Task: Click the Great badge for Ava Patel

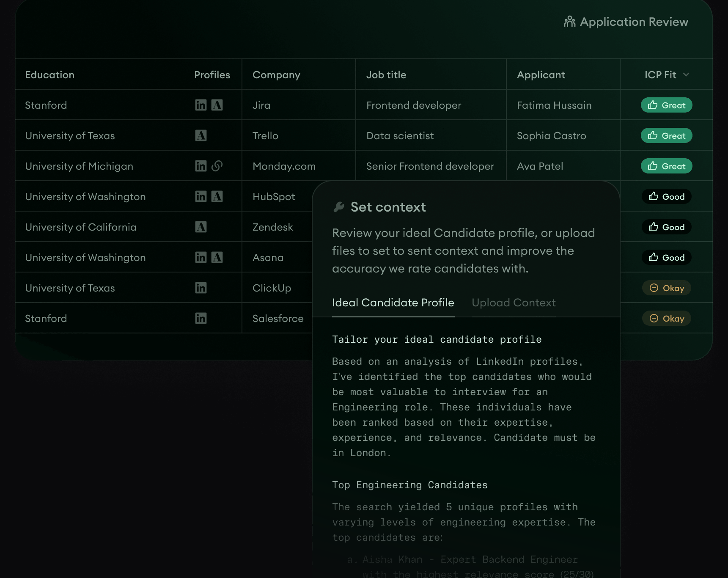Action: point(667,166)
